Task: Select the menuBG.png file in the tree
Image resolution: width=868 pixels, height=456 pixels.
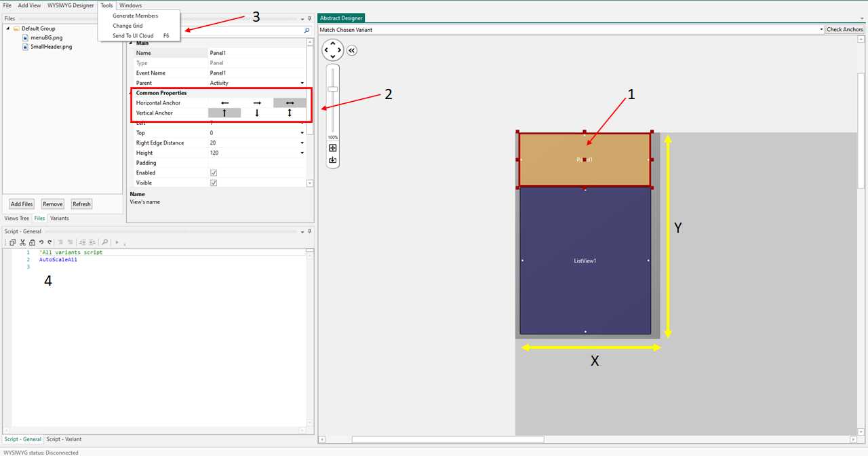Action: point(45,37)
